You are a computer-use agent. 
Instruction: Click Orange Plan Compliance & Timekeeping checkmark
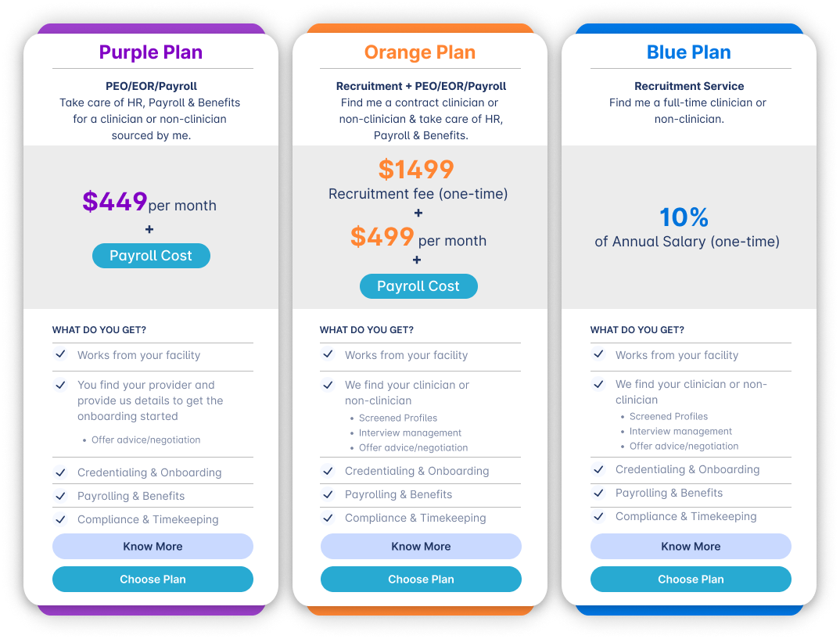[328, 518]
